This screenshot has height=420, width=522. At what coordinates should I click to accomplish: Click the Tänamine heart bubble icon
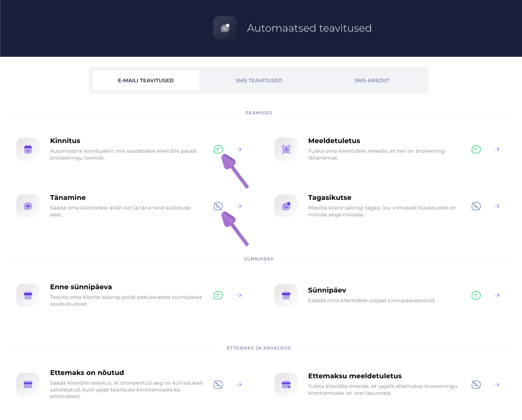[28, 206]
